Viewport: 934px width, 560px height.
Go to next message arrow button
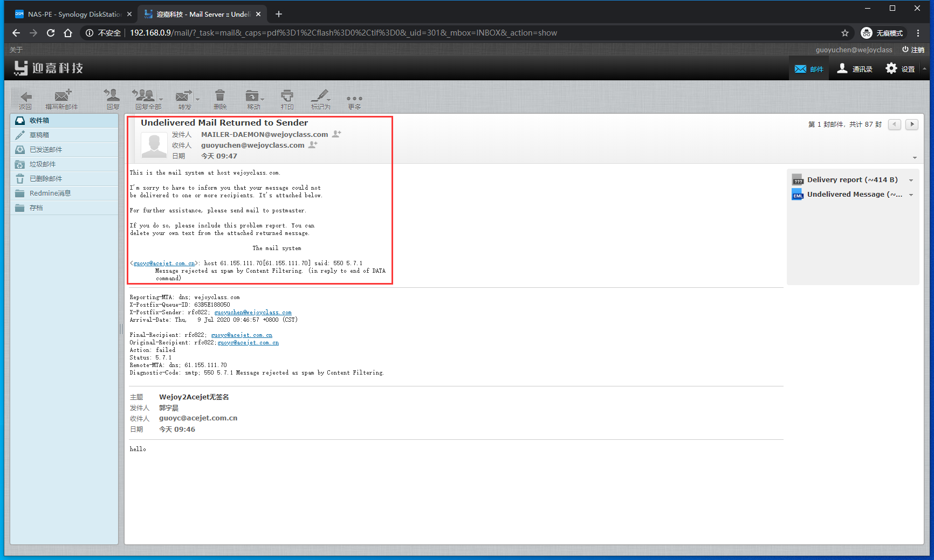[911, 125]
